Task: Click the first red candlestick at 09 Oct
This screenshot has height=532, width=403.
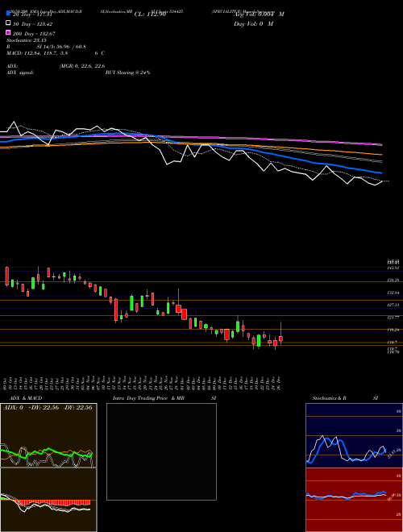Action: (6, 276)
